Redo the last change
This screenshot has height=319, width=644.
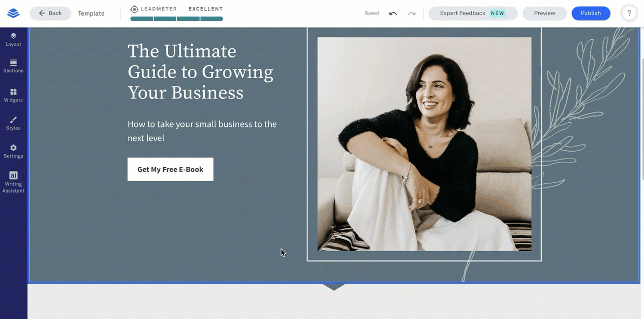pos(412,13)
